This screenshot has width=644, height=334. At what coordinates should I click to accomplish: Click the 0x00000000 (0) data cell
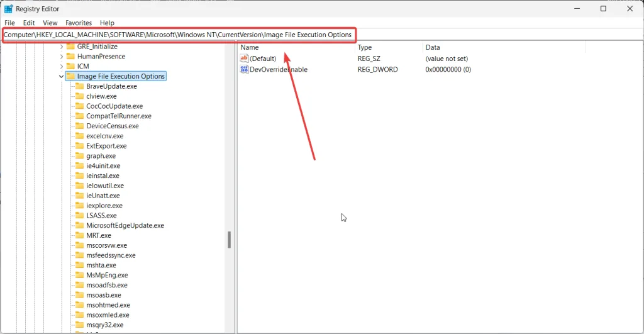click(448, 70)
